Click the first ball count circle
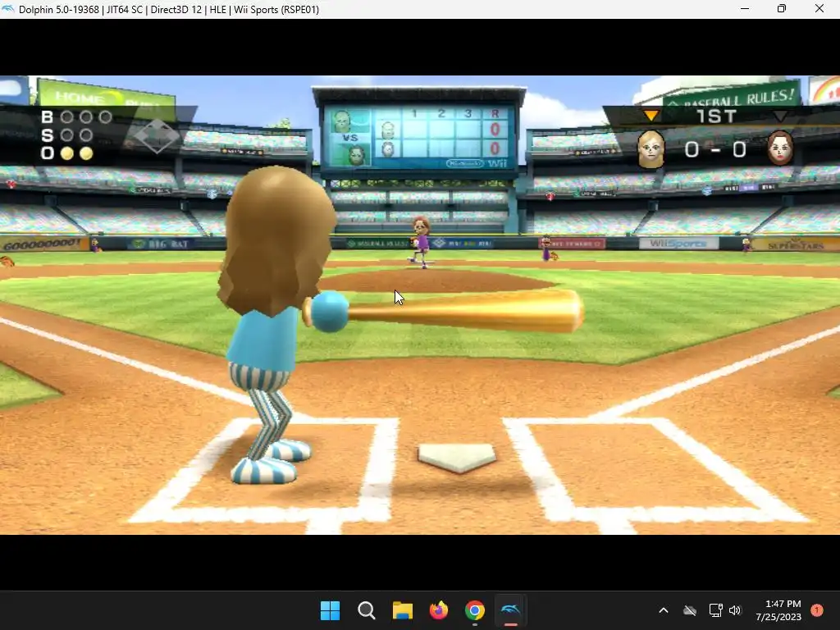Image resolution: width=840 pixels, height=630 pixels. tap(67, 116)
